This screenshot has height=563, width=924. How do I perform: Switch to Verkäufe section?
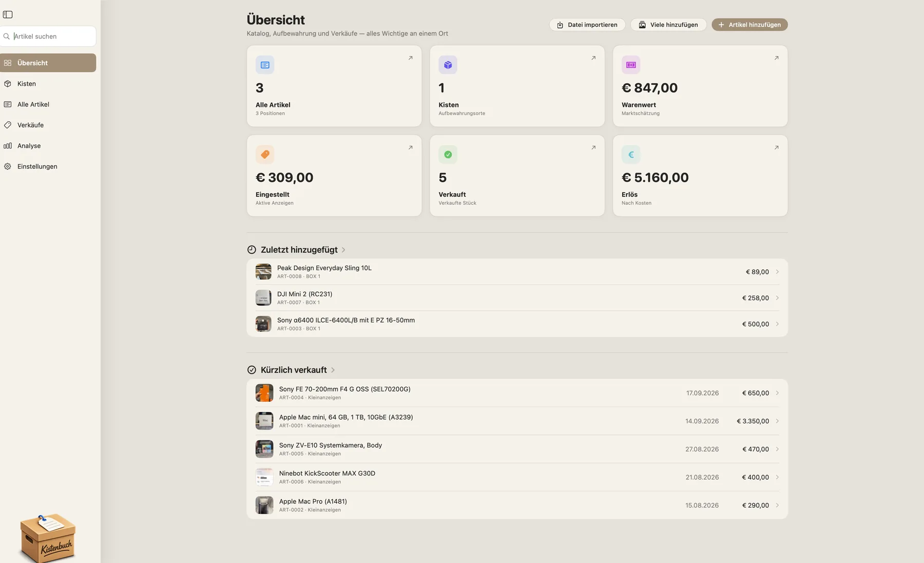point(48,125)
